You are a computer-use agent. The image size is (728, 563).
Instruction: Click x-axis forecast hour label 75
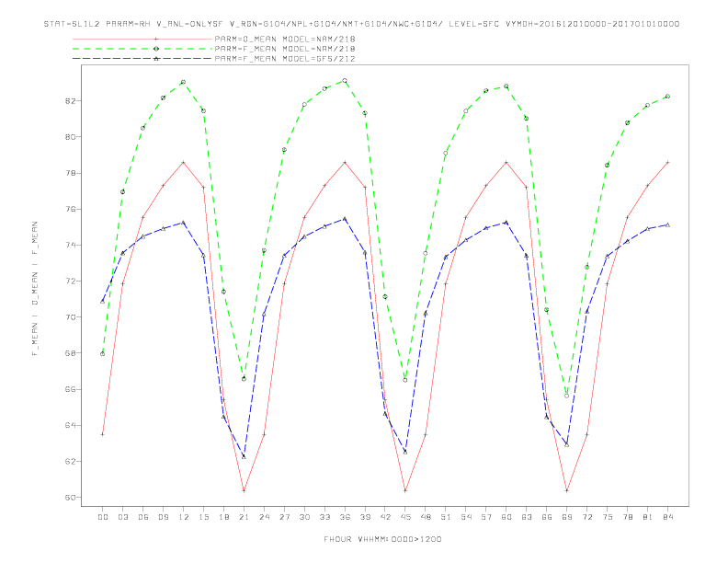[x=608, y=517]
